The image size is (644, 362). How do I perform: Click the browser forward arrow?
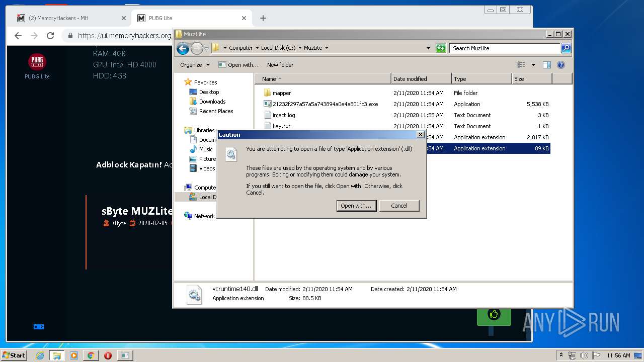click(x=34, y=36)
